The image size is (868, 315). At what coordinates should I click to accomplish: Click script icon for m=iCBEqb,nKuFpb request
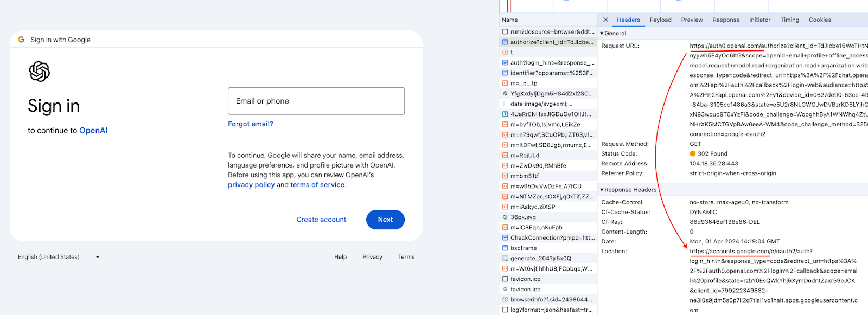[505, 228]
